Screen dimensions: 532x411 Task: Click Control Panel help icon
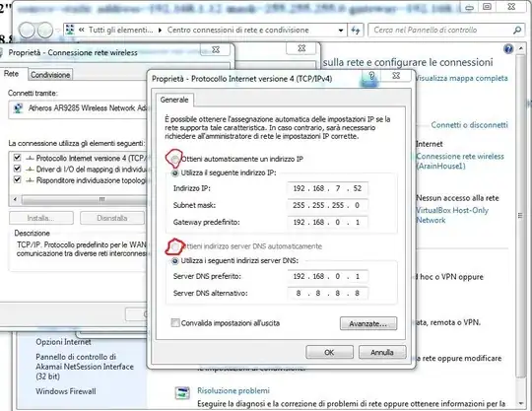pyautogui.click(x=508, y=49)
